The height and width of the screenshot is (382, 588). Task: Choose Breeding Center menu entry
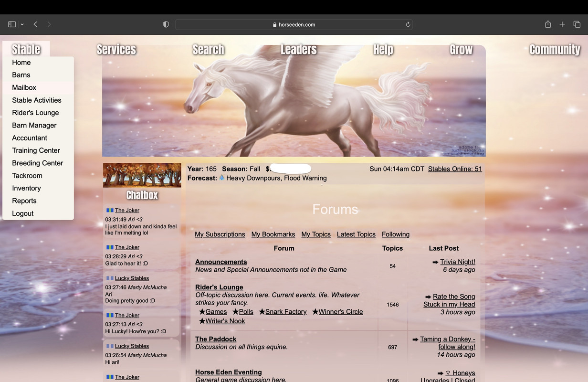point(38,163)
